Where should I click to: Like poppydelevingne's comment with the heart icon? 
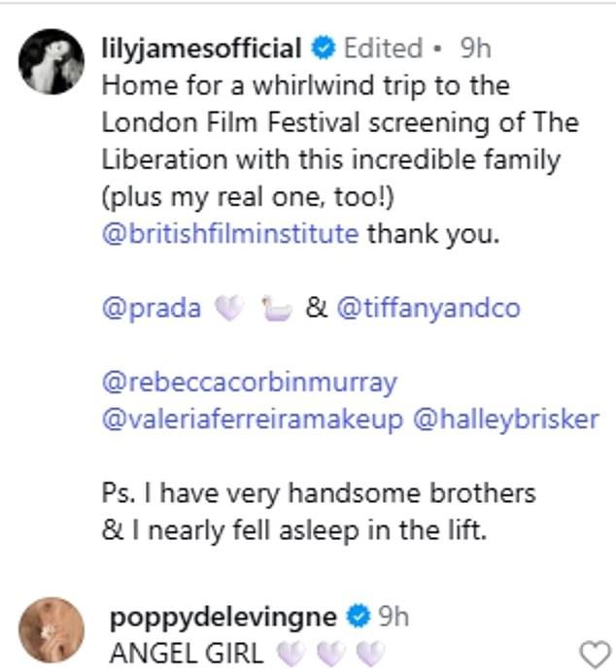pos(595,654)
